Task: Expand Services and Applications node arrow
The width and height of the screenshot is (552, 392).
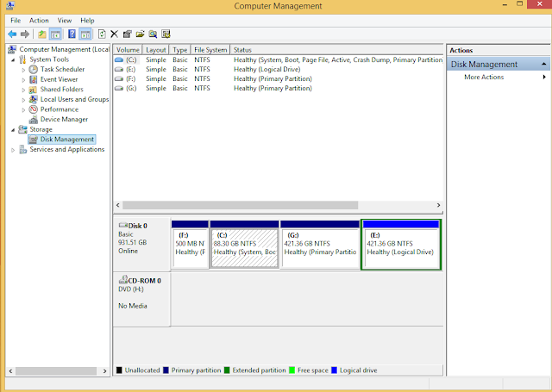Action: pos(13,150)
